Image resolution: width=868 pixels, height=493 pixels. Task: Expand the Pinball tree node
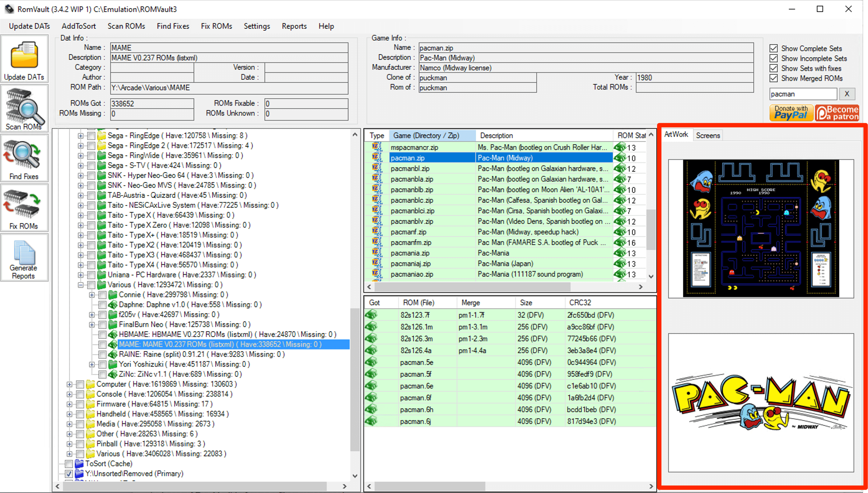point(69,444)
